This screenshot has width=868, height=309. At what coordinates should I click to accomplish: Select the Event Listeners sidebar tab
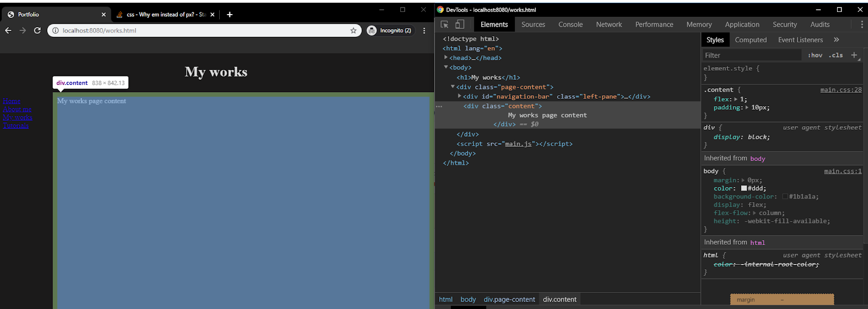click(x=801, y=40)
